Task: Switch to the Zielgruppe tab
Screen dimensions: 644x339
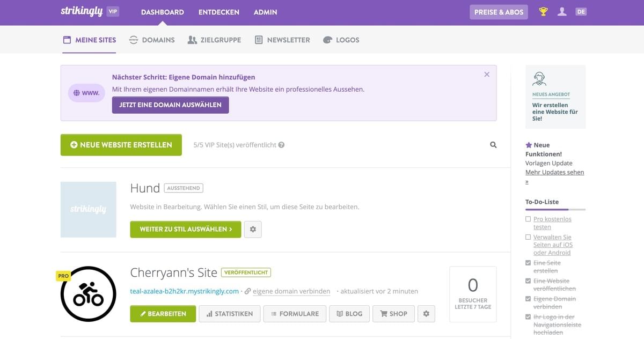Action: (x=214, y=40)
